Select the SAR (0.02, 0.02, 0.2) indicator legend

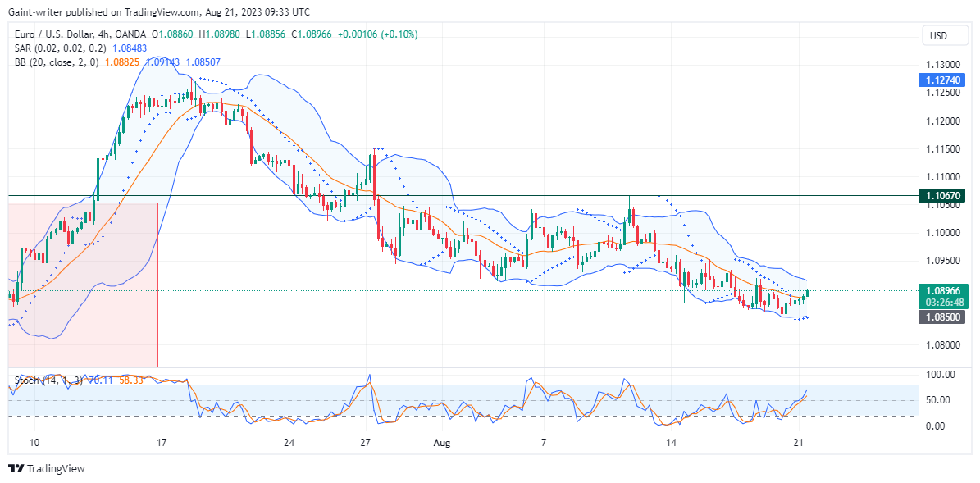[x=60, y=48]
